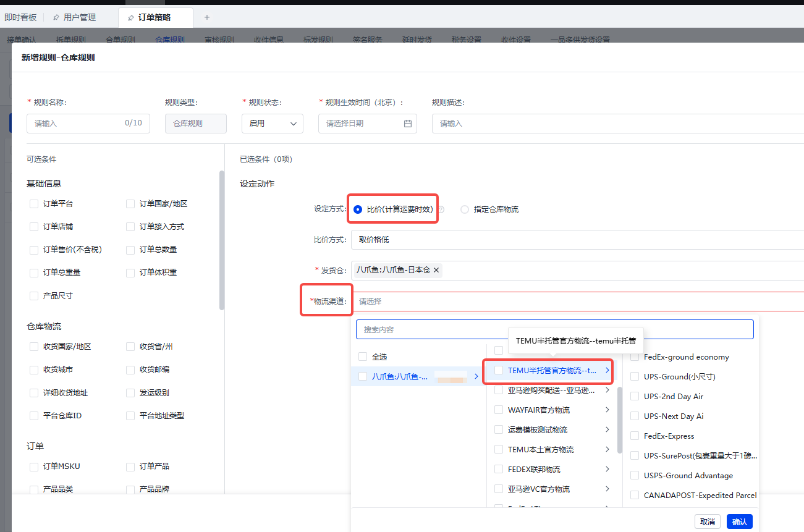Check the 平台仓库ID condition
The width and height of the screenshot is (804, 532).
point(34,416)
